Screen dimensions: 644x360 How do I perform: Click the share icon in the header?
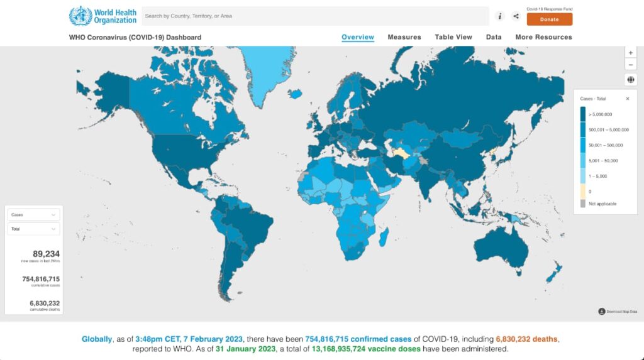516,16
